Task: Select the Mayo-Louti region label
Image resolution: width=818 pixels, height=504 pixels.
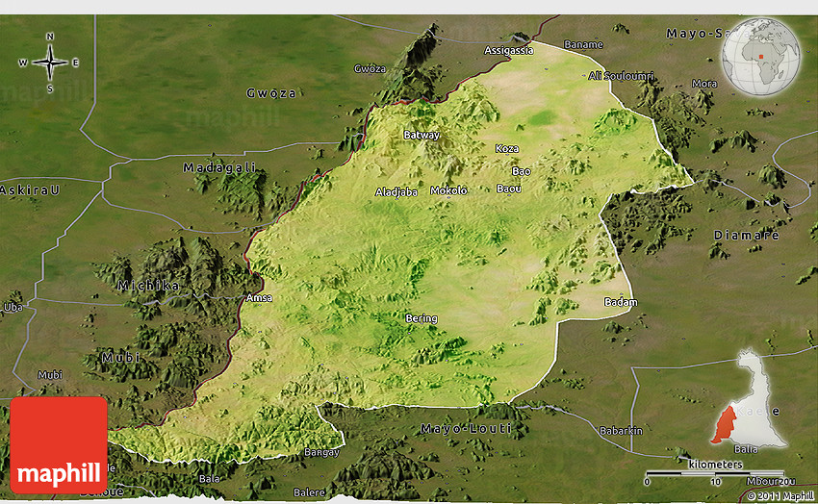Action: click(459, 427)
